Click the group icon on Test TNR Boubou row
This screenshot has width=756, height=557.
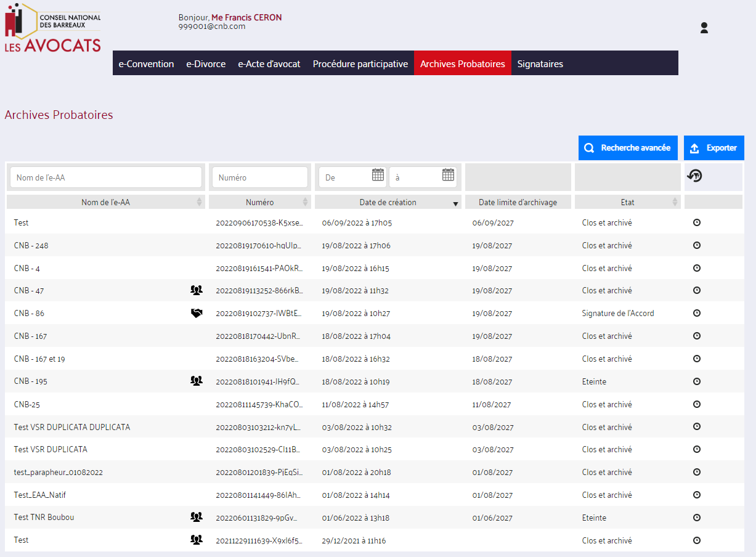tap(197, 517)
